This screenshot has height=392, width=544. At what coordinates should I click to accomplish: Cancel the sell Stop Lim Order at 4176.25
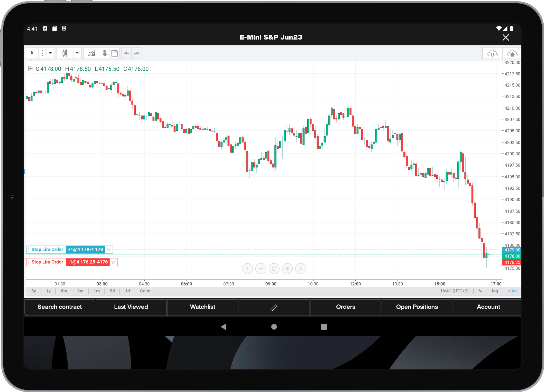tap(114, 262)
